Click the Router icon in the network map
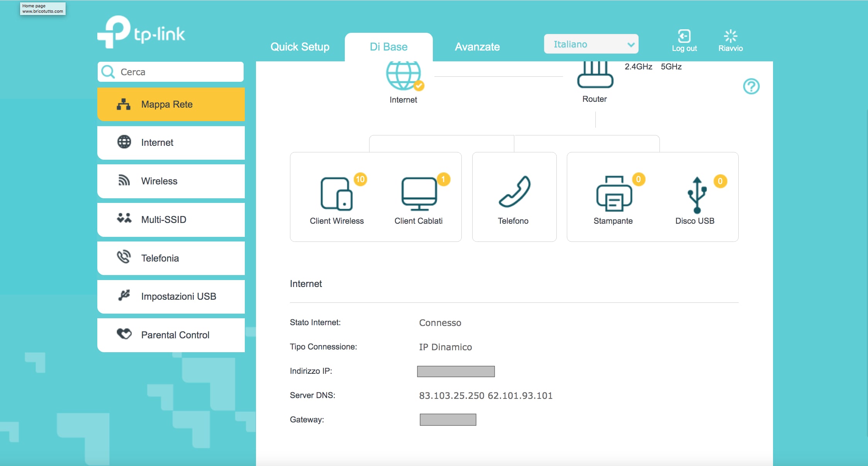The width and height of the screenshot is (868, 466). pyautogui.click(x=595, y=76)
